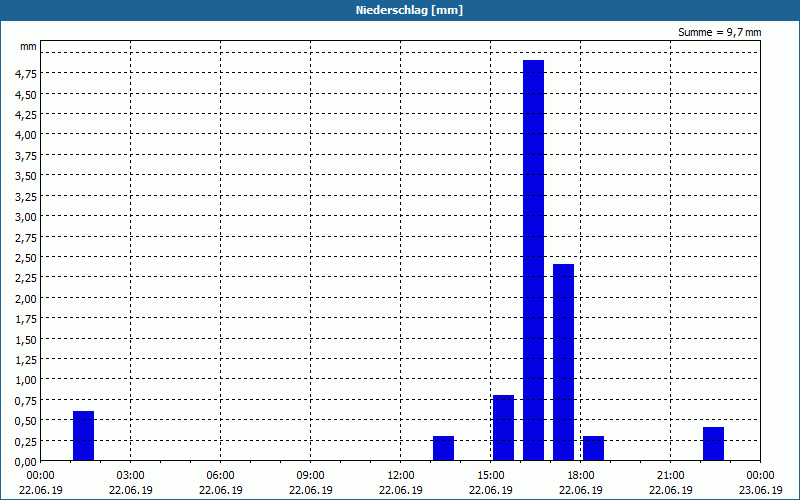Viewport: 800px width, 500px height.
Task: Click the 'mm' unit label on the y-axis
Action: point(29,46)
